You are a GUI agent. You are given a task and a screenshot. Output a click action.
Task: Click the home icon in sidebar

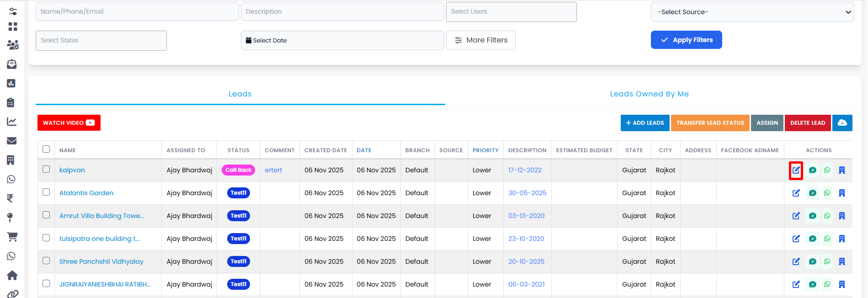(12, 275)
